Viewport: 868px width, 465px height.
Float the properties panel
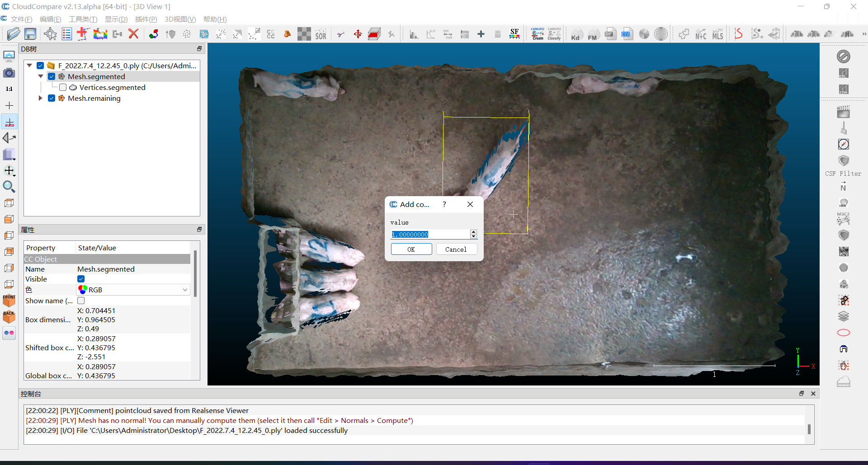tap(199, 230)
